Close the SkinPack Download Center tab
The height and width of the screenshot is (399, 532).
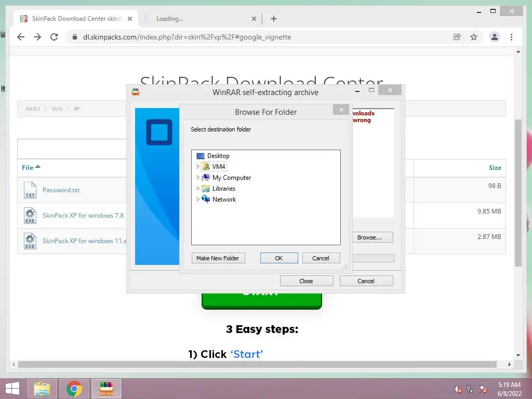point(129,19)
